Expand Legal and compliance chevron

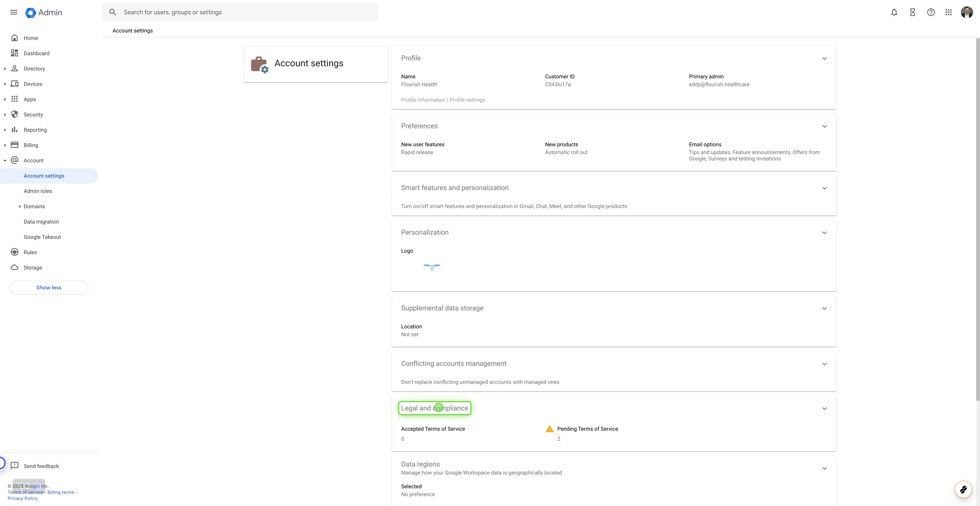pos(824,408)
